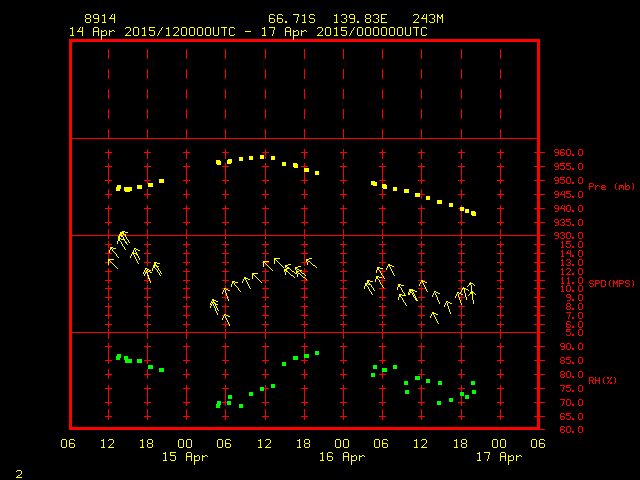Image resolution: width=640 pixels, height=480 pixels.
Task: Click the "00" hour label above 17 Apr
Action: click(499, 443)
